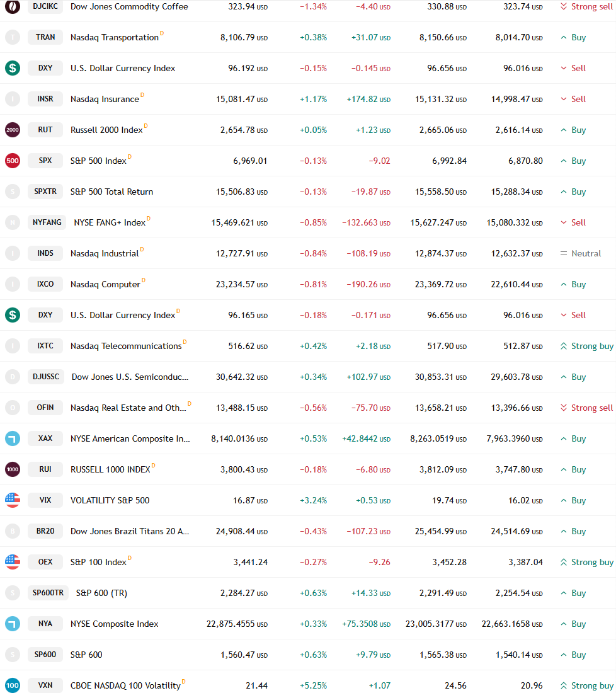Open the TRAN ticker symbol

tap(45, 37)
